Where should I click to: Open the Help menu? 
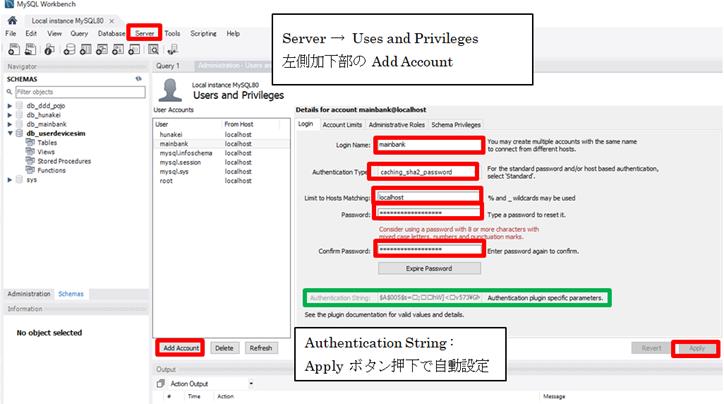(233, 33)
